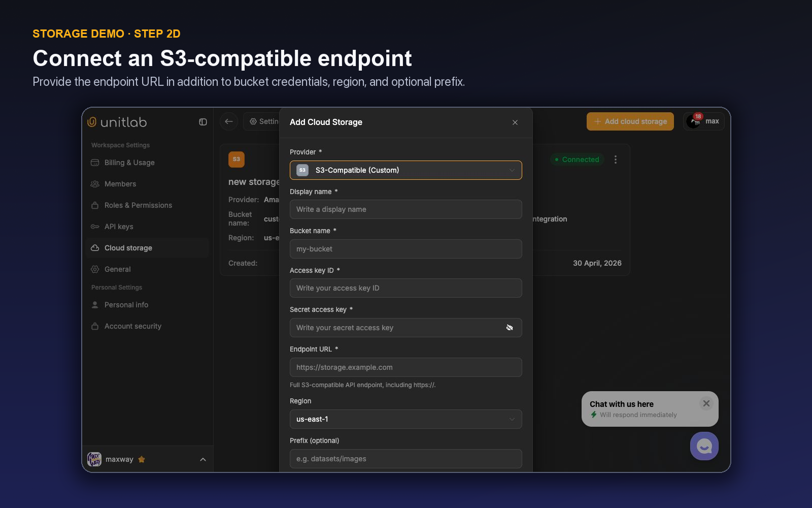The width and height of the screenshot is (812, 508).
Task: Focus the Secret access key field
Action: 406,328
